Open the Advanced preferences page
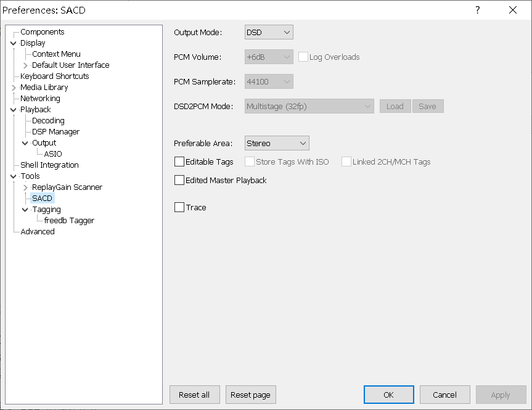532x410 pixels. [37, 232]
